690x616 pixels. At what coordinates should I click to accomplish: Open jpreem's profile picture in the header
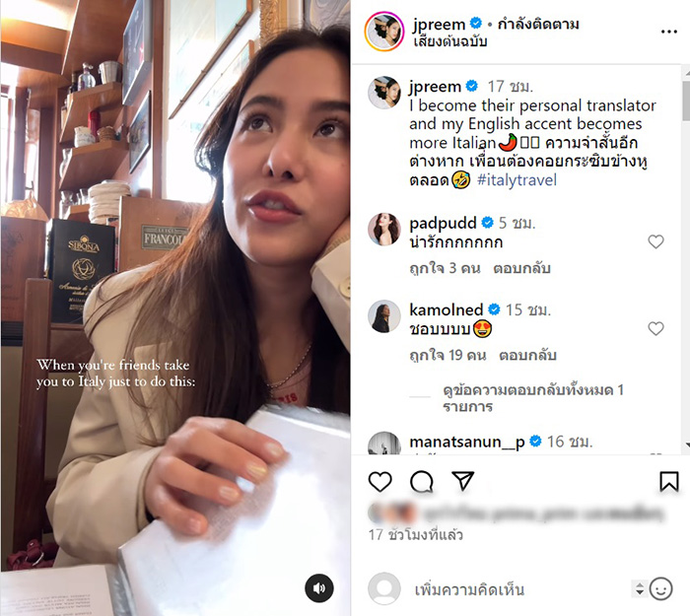coord(382,32)
